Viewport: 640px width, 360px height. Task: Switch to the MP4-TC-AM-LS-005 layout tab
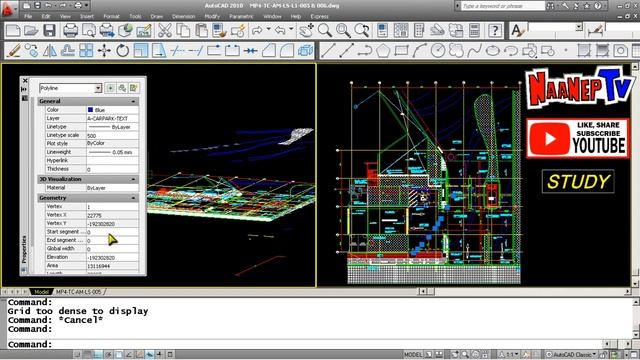(79, 292)
